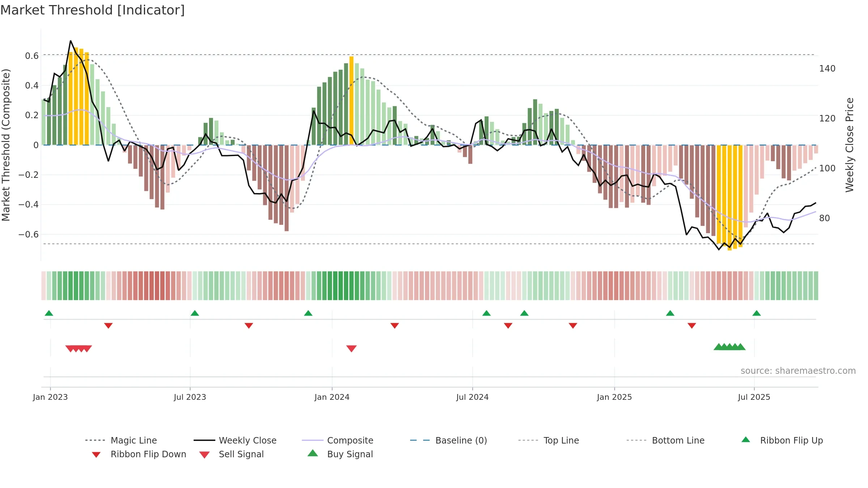Click the −0.6 left axis tick label

(x=29, y=235)
